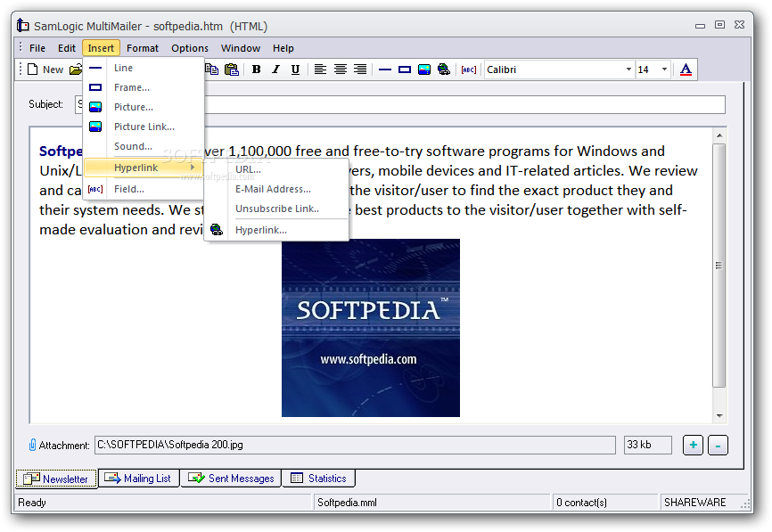Switch to the Sent Messages tab
The width and height of the screenshot is (772, 532).
[x=231, y=479]
